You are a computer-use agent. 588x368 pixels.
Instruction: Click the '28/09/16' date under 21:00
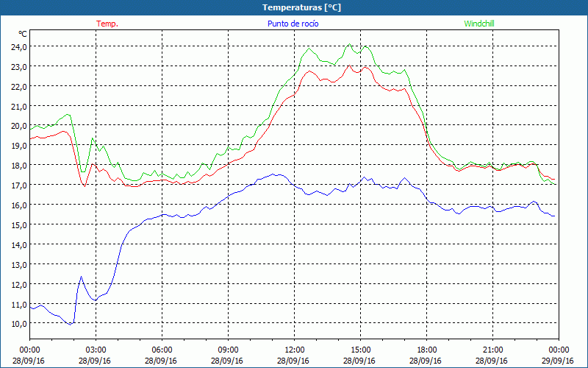492,361
